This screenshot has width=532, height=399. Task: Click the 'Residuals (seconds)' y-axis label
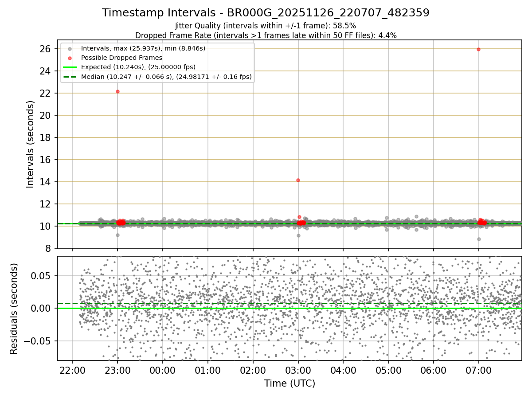click(x=14, y=309)
